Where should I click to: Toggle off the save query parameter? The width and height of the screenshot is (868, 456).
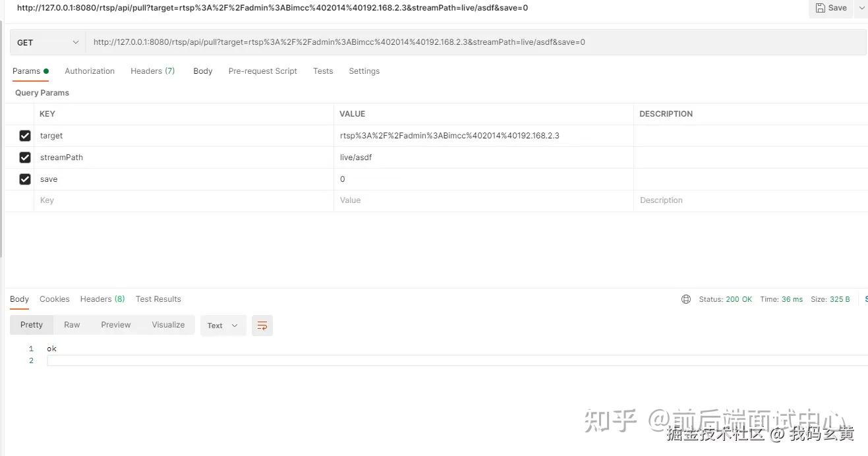coord(24,179)
